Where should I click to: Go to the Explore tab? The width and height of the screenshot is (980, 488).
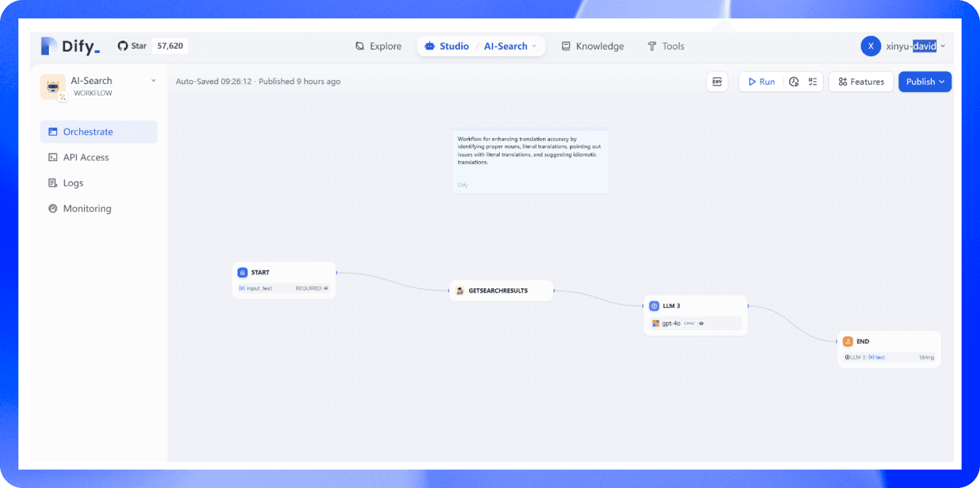(x=378, y=46)
